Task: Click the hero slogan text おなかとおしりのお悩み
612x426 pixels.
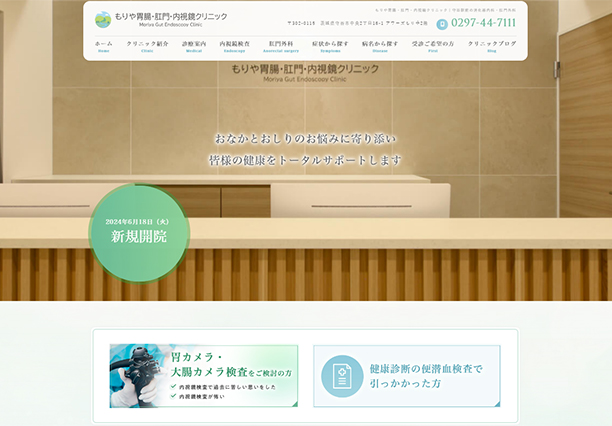Action: click(305, 137)
